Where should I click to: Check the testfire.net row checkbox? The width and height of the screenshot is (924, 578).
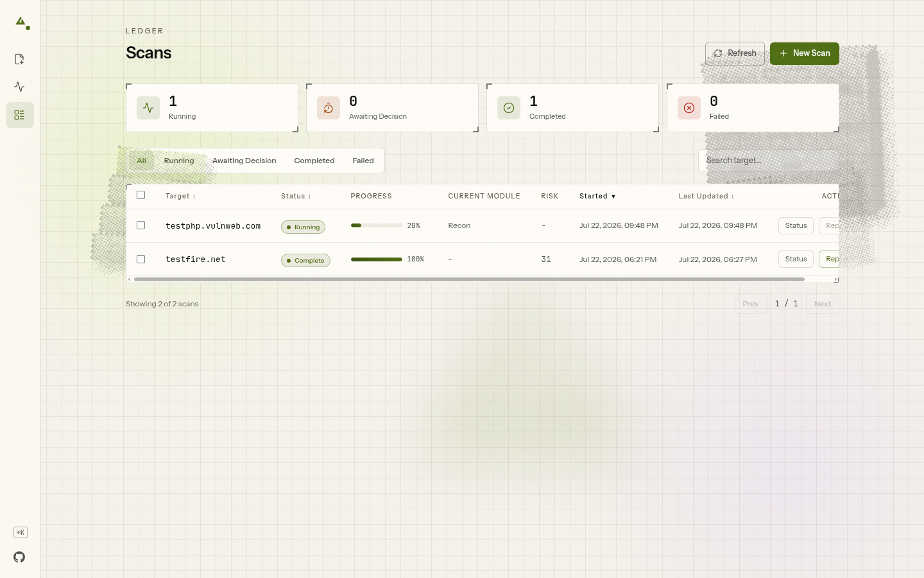coord(141,259)
